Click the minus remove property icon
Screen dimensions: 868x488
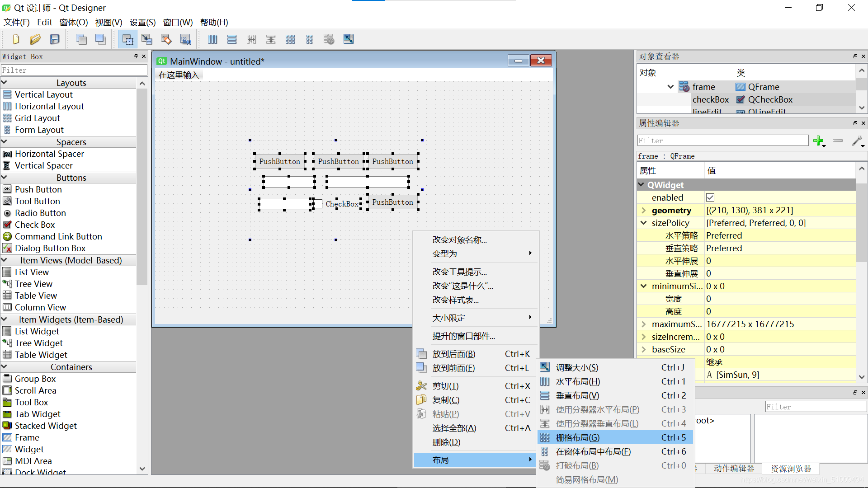[838, 141]
